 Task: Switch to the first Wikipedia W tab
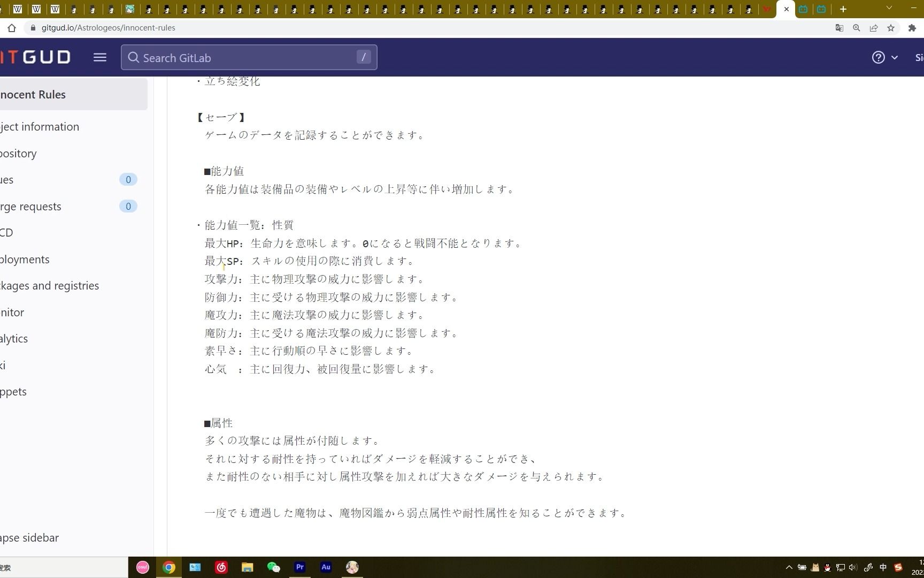point(18,9)
